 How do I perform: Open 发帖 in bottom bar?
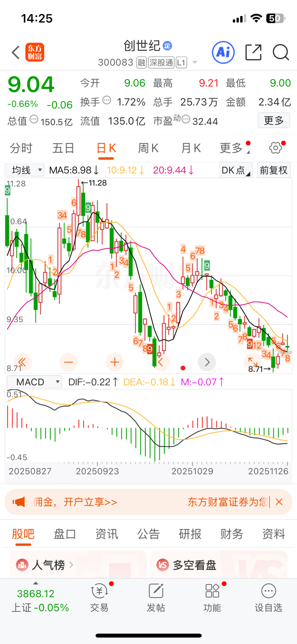(156, 599)
